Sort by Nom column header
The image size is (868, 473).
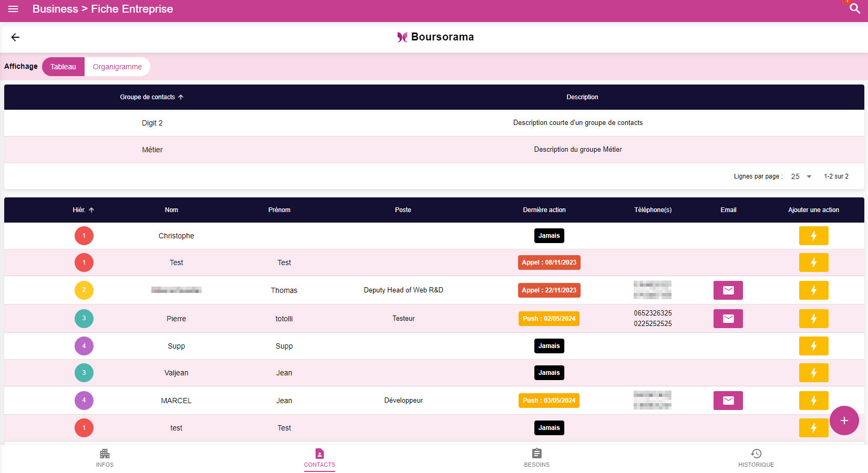(x=171, y=210)
